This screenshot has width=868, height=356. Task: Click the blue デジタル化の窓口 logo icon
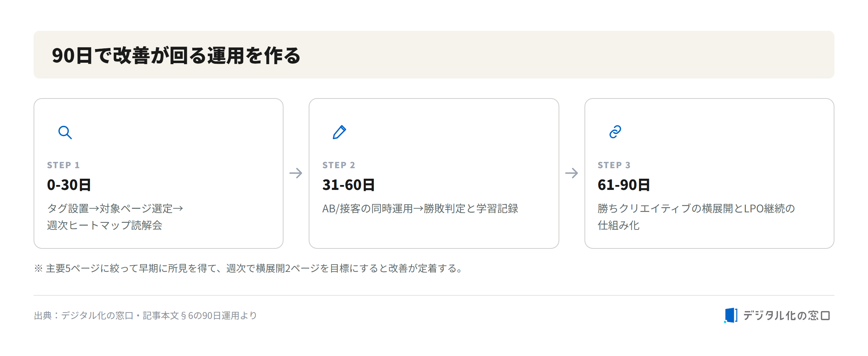pos(731,315)
